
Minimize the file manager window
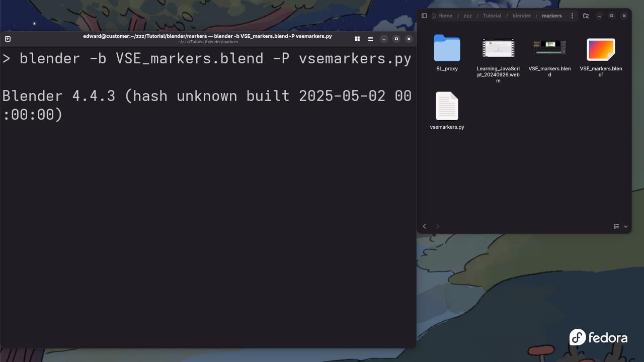click(x=599, y=16)
